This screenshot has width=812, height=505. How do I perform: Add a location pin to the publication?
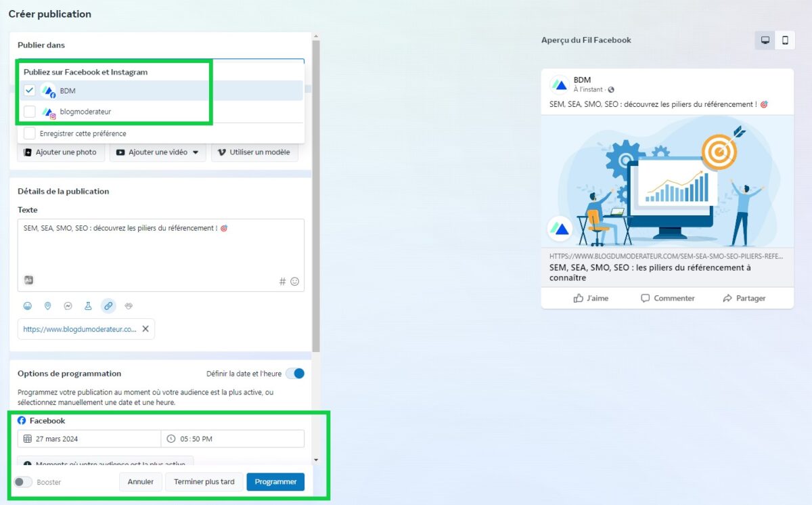click(x=48, y=305)
